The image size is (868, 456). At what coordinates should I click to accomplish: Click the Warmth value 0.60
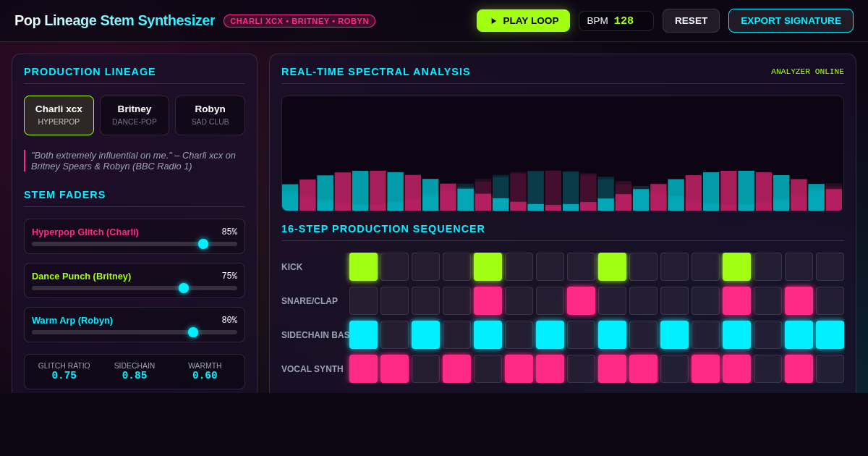tap(205, 376)
